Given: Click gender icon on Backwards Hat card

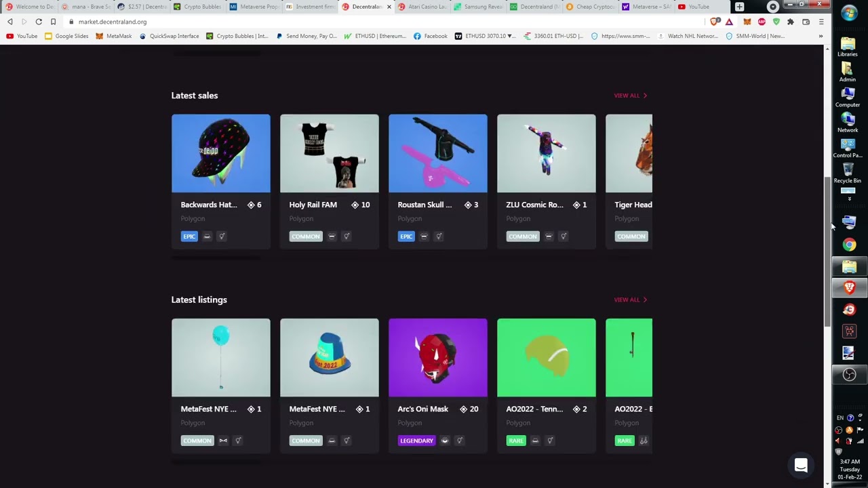Looking at the screenshot, I should point(222,237).
